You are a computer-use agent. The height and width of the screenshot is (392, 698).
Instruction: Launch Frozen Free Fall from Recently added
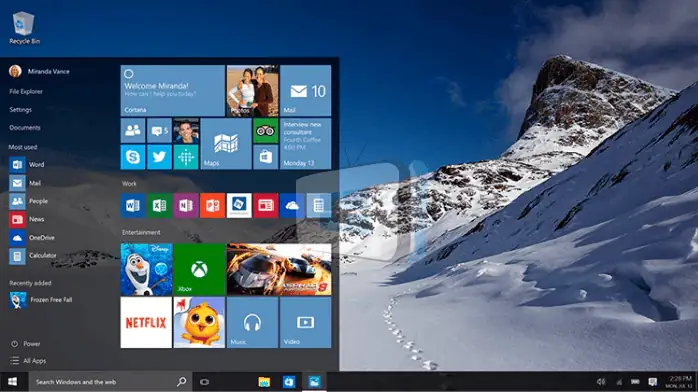click(41, 300)
